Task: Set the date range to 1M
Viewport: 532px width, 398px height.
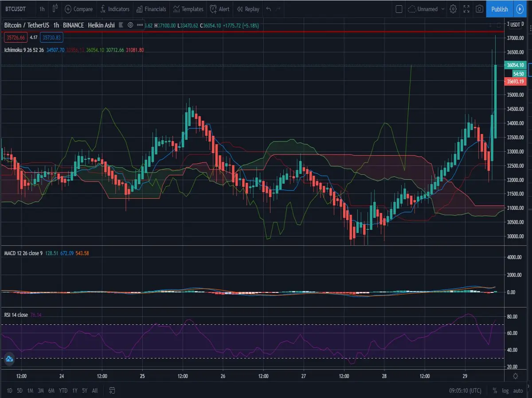Action: (30, 390)
